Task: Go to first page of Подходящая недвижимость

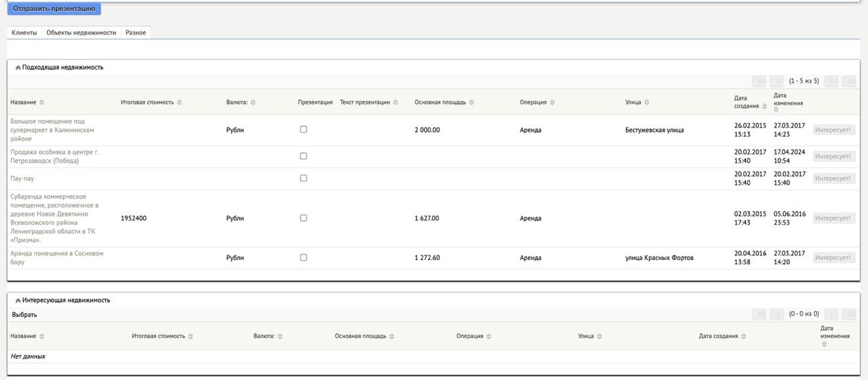Action: 759,81
